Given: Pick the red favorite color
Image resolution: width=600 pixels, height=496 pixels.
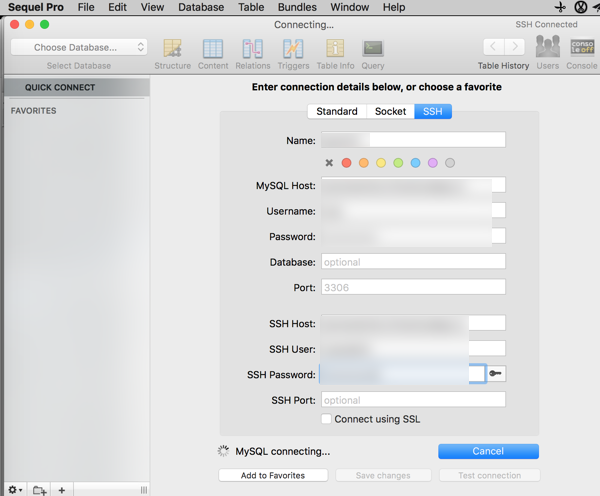Looking at the screenshot, I should (346, 163).
